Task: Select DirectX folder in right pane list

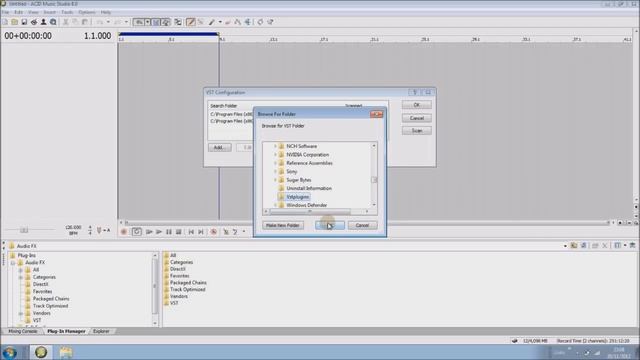Action: tap(178, 269)
